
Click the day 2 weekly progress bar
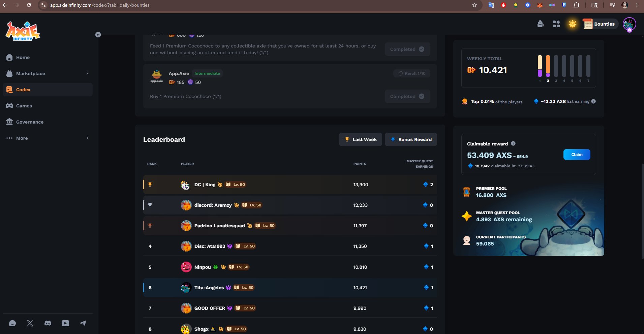pyautogui.click(x=548, y=66)
